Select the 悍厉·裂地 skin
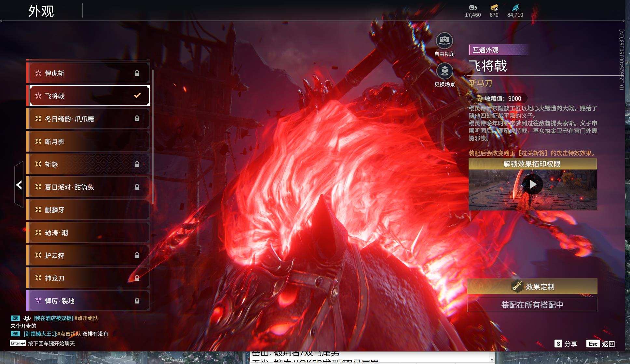 (88, 301)
